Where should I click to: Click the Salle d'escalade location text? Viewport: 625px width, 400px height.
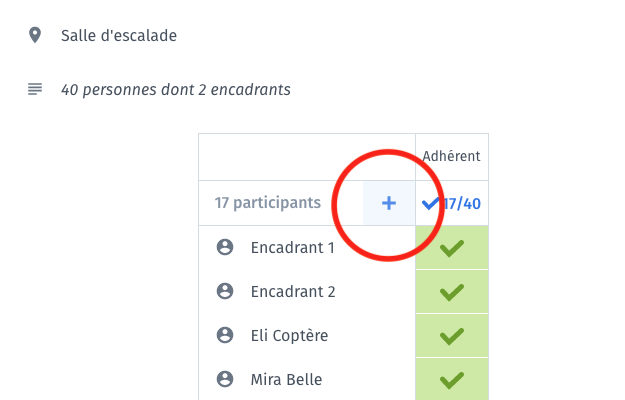coord(119,35)
